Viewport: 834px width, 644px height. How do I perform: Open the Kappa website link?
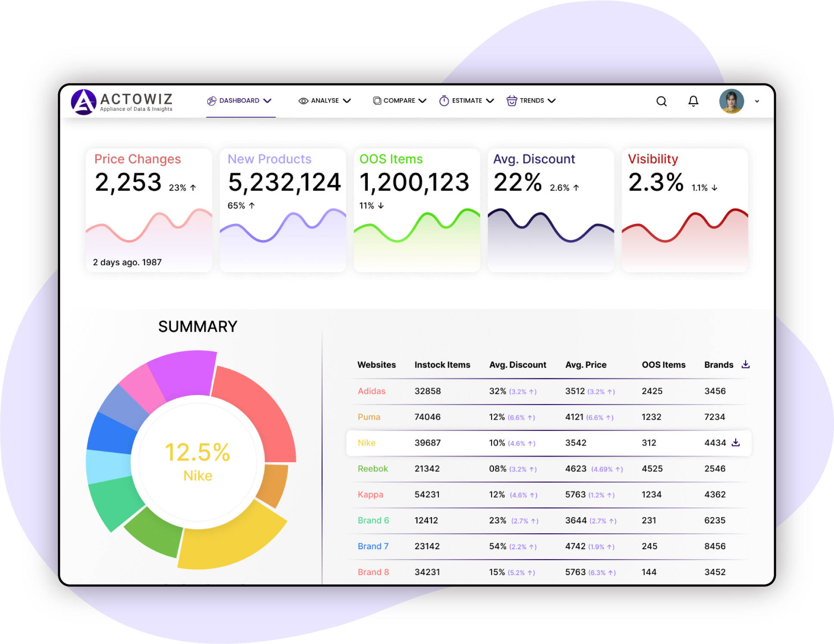pos(370,495)
